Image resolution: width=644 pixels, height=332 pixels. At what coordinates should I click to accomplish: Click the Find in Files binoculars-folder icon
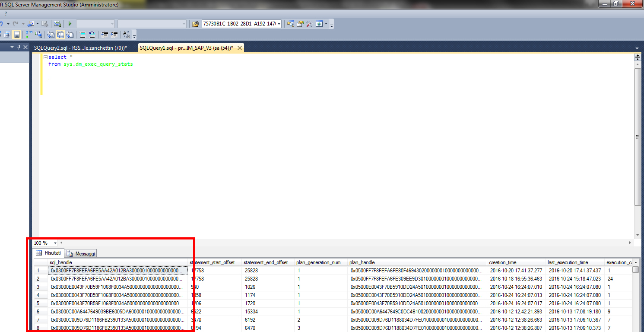[x=195, y=24]
